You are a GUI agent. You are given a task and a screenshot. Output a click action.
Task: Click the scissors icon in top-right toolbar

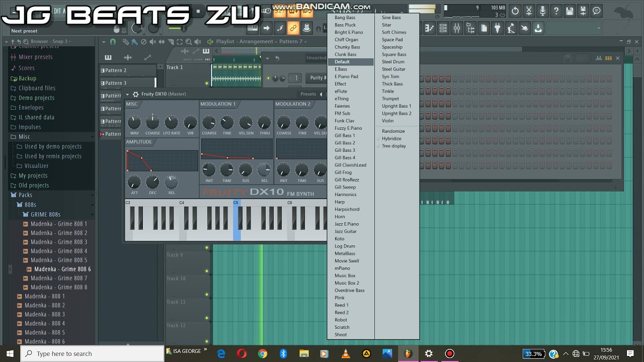(x=529, y=11)
